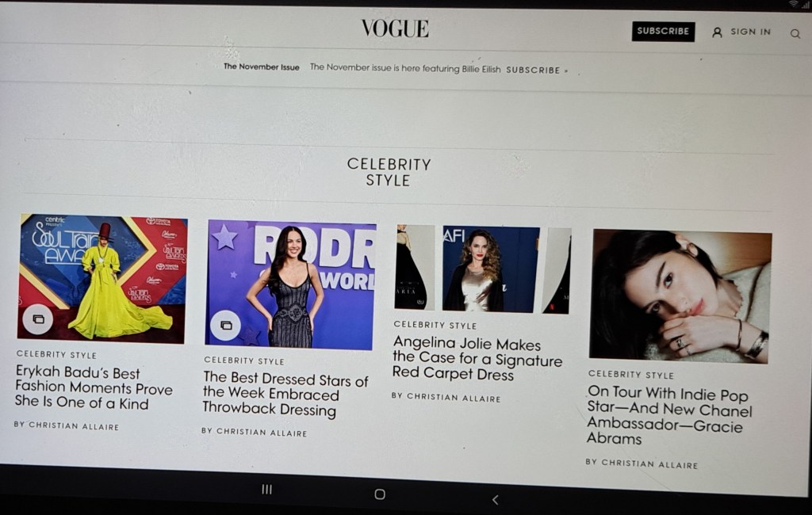Tap Android home button icon

[380, 494]
